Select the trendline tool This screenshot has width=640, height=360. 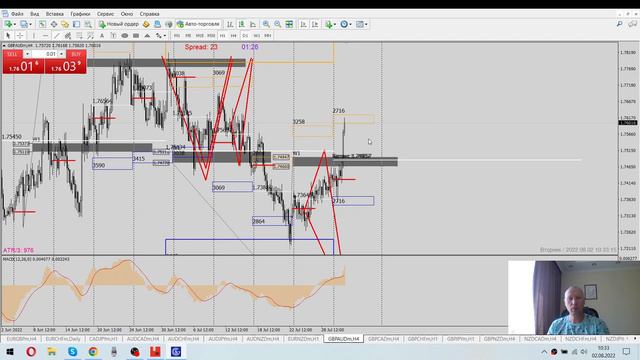point(56,36)
